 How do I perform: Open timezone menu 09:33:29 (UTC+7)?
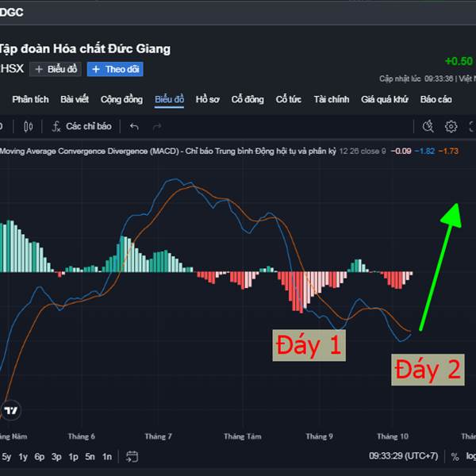[404, 456]
